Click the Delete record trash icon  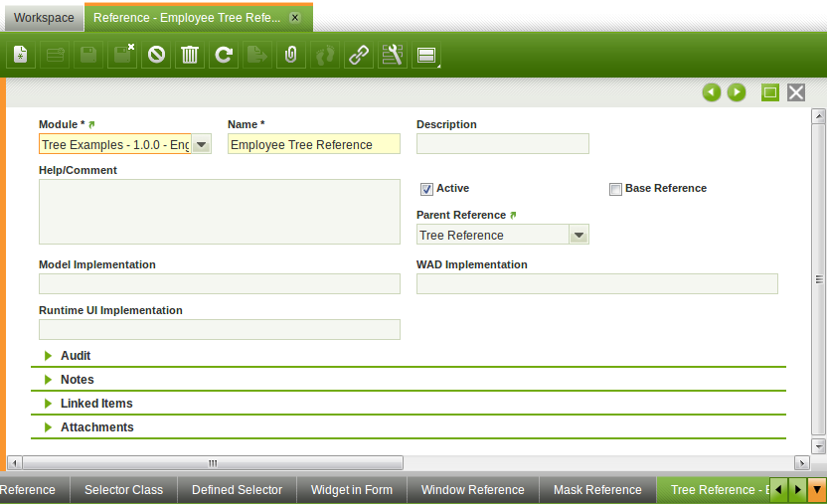pos(189,55)
